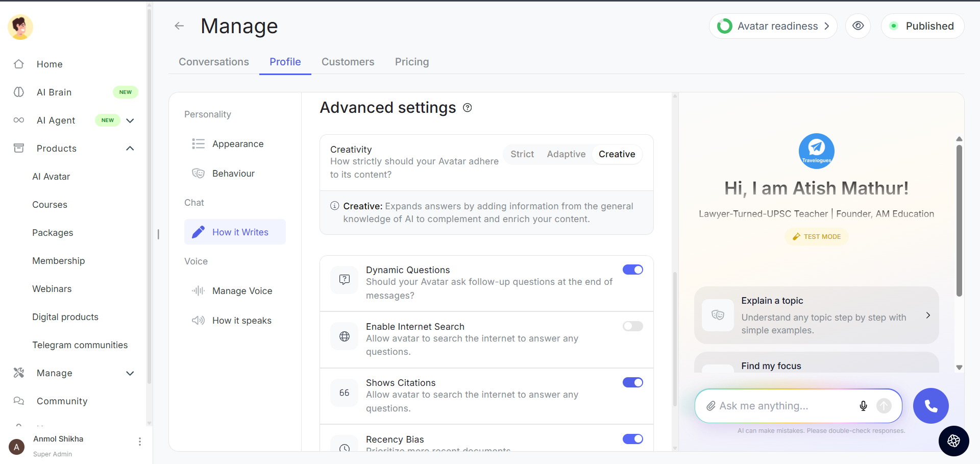Screen dimensions: 980x464
Task: Expand the Manage sidebar chevron
Action: pyautogui.click(x=130, y=373)
